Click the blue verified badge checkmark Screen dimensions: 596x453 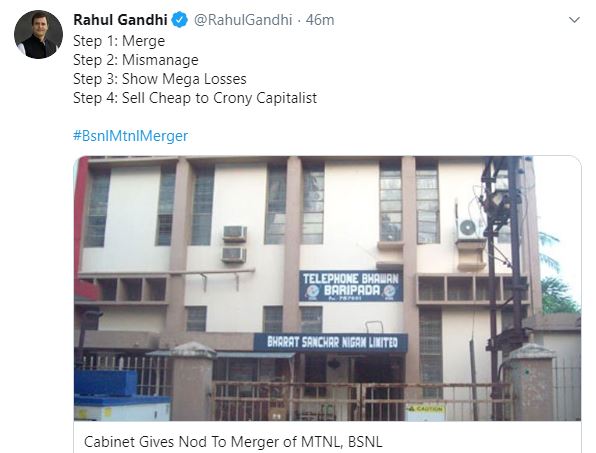(x=179, y=20)
